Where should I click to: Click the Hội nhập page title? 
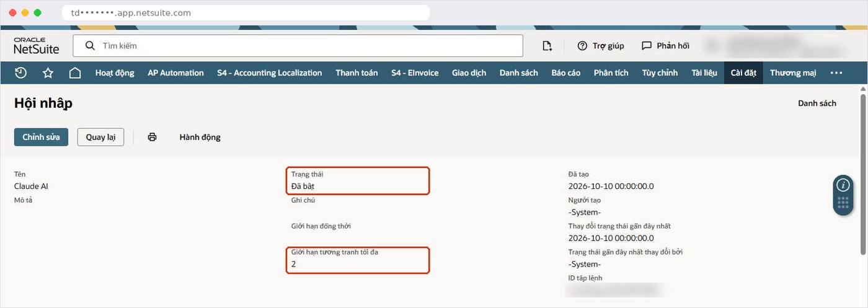click(43, 103)
